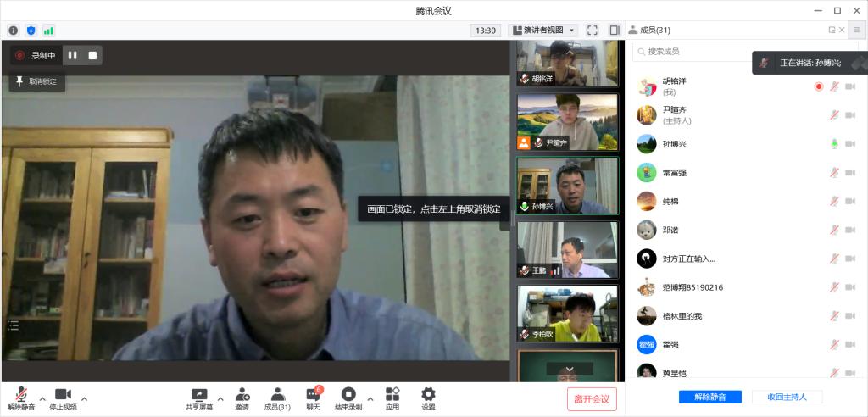Screen dimensions: 868x417
Task: Open 聊天 chat with unread badge
Action: (314, 398)
